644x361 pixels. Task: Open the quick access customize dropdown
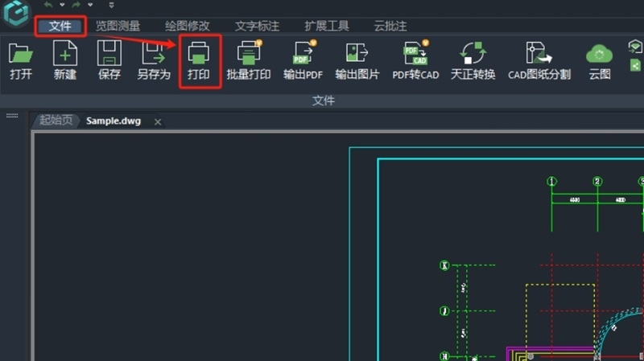(x=111, y=5)
